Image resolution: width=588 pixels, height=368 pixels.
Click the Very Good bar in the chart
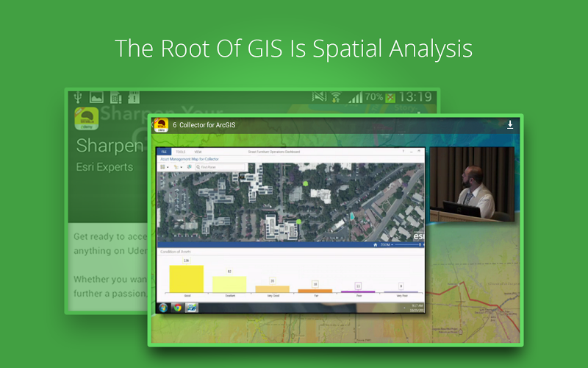(272, 289)
